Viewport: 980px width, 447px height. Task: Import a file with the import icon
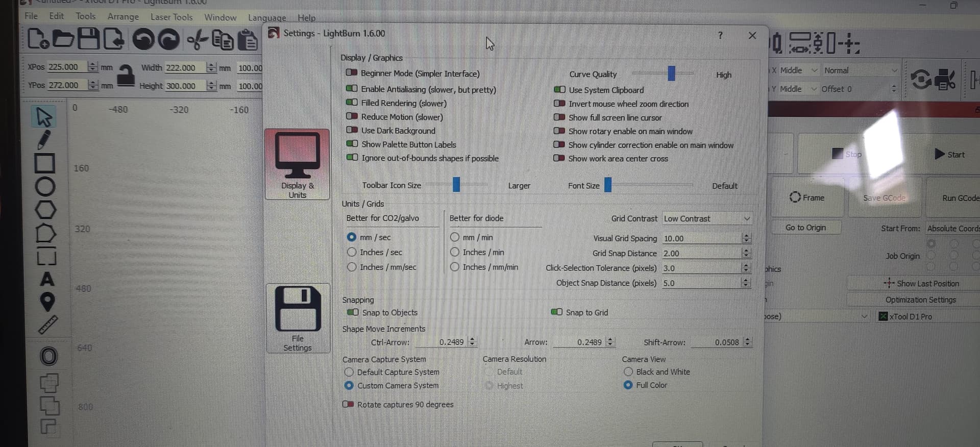pyautogui.click(x=113, y=39)
